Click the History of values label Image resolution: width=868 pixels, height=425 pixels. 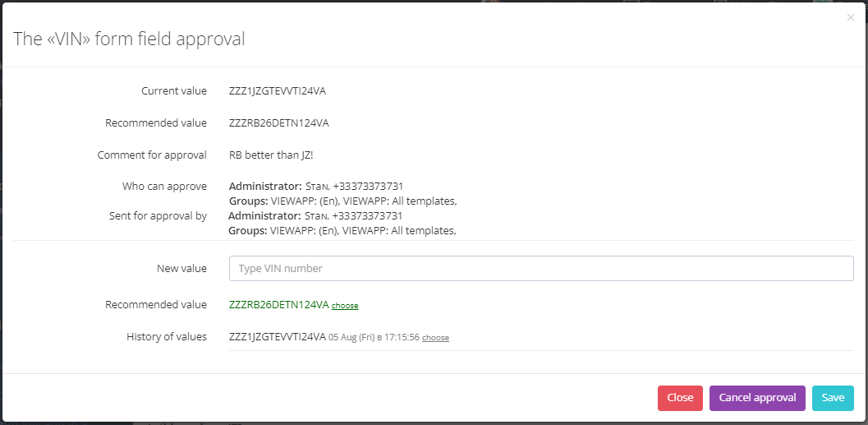click(167, 336)
